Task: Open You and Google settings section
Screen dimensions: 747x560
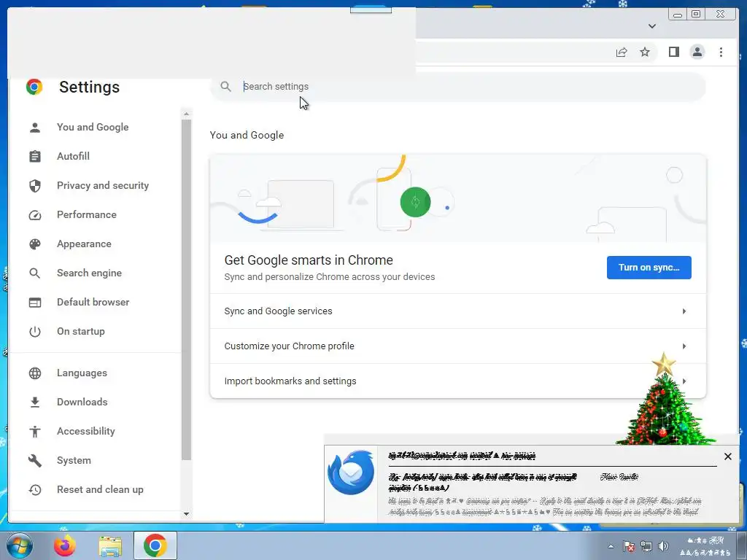Action: (93, 127)
